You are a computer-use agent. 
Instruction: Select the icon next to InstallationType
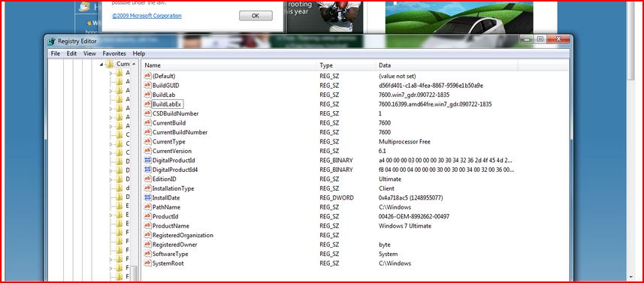tap(148, 188)
